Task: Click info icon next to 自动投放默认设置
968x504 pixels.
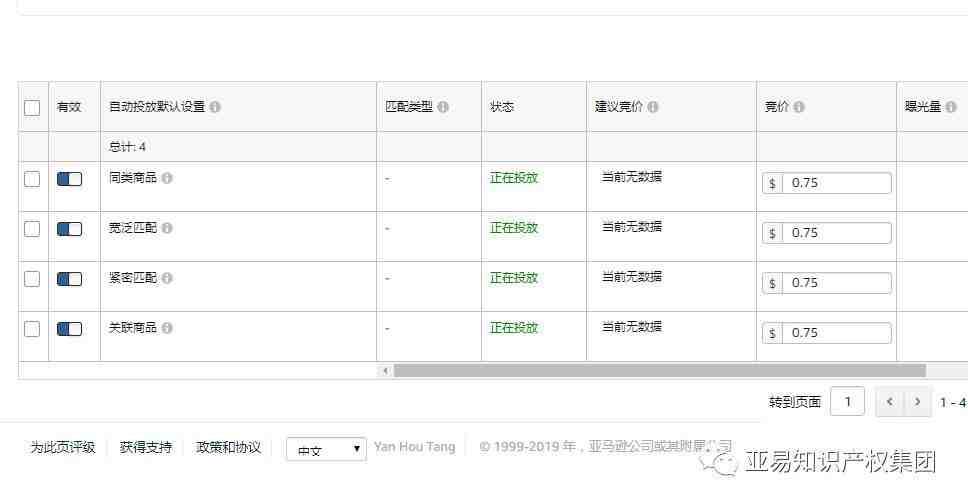Action: [x=215, y=107]
